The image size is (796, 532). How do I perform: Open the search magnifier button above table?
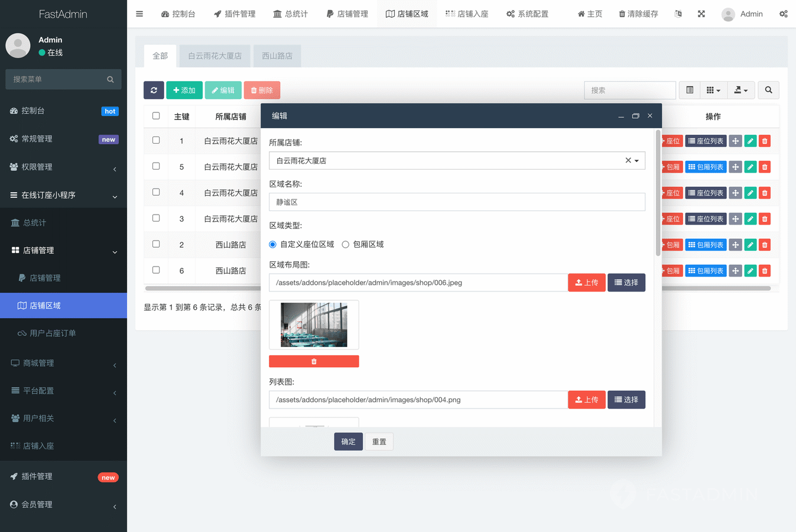click(x=768, y=90)
